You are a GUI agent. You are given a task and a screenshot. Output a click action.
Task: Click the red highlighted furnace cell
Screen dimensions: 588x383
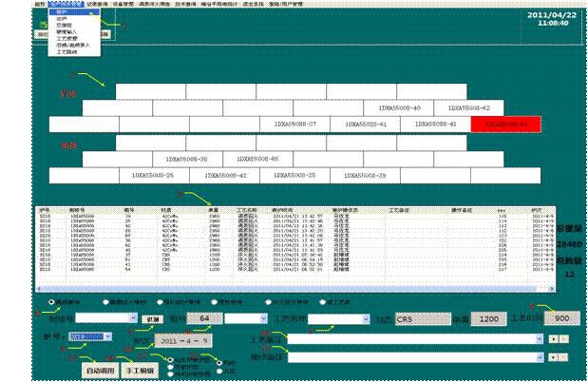pos(511,124)
